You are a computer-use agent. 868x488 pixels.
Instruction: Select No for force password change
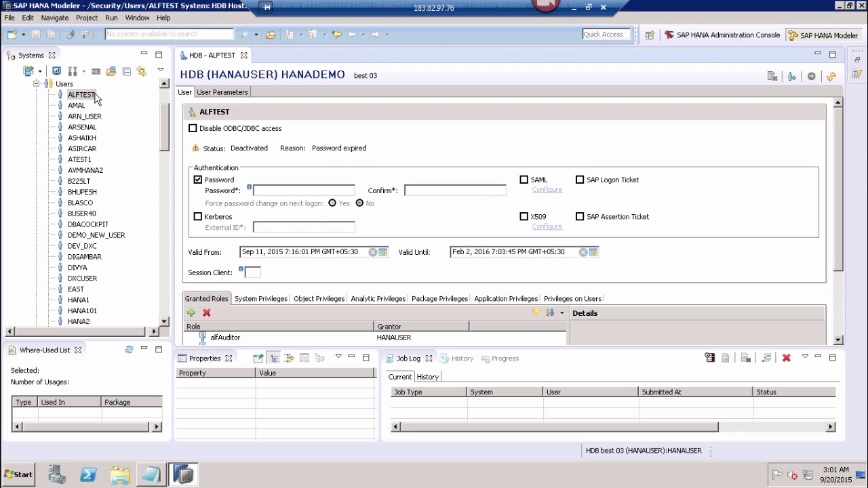tap(359, 203)
